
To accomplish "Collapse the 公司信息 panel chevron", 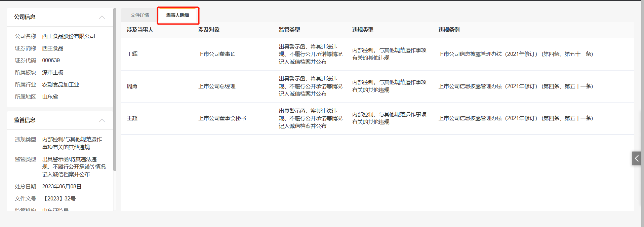I will (x=102, y=17).
